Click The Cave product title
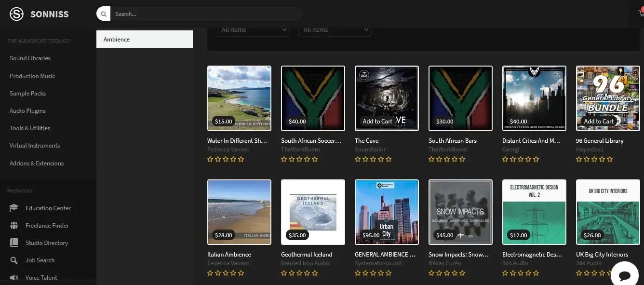644x285 pixels. pyautogui.click(x=367, y=141)
